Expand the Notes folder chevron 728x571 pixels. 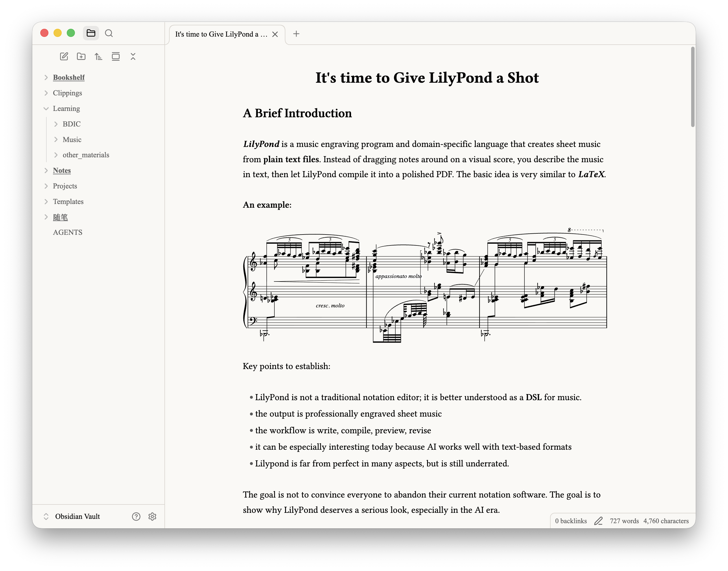(x=46, y=171)
